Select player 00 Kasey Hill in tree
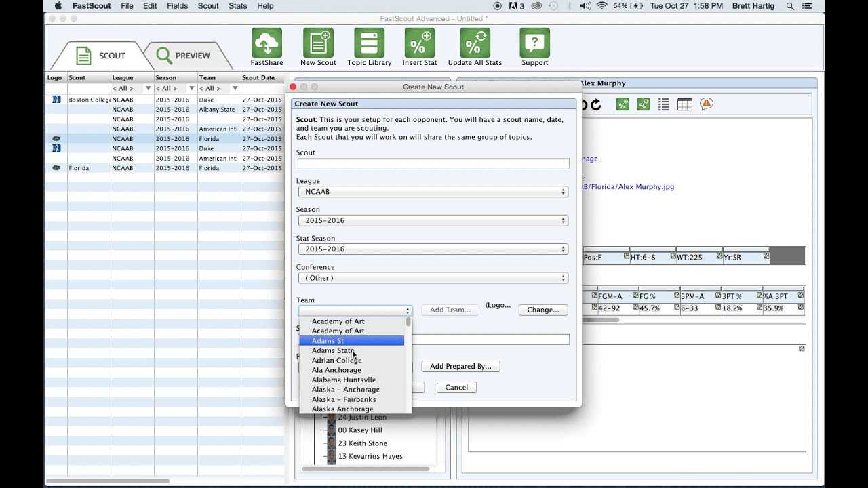The height and width of the screenshot is (488, 868). point(360,430)
